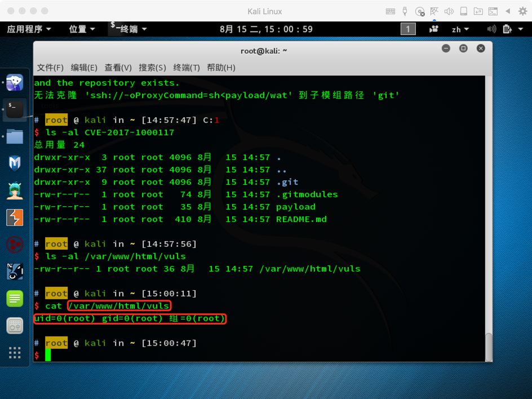Click the VM optical disc icon
Image resolution: width=532 pixels, height=399 pixels.
pos(420,11)
